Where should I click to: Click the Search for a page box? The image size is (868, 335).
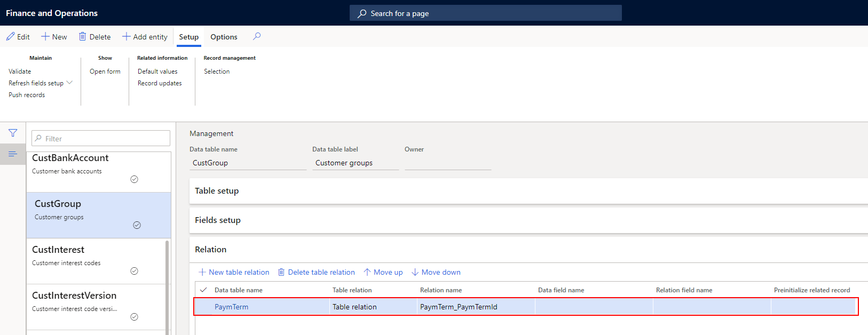coord(485,13)
